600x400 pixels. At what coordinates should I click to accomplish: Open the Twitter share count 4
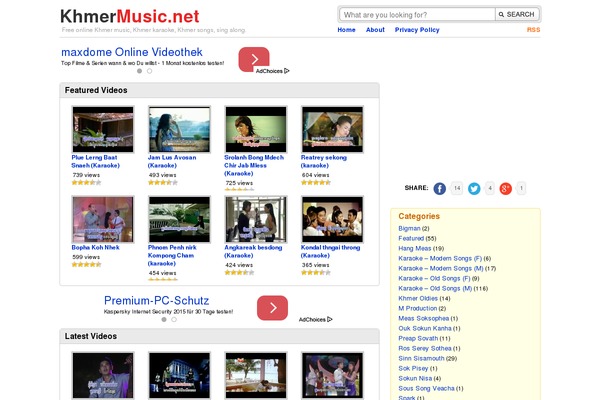(490, 188)
